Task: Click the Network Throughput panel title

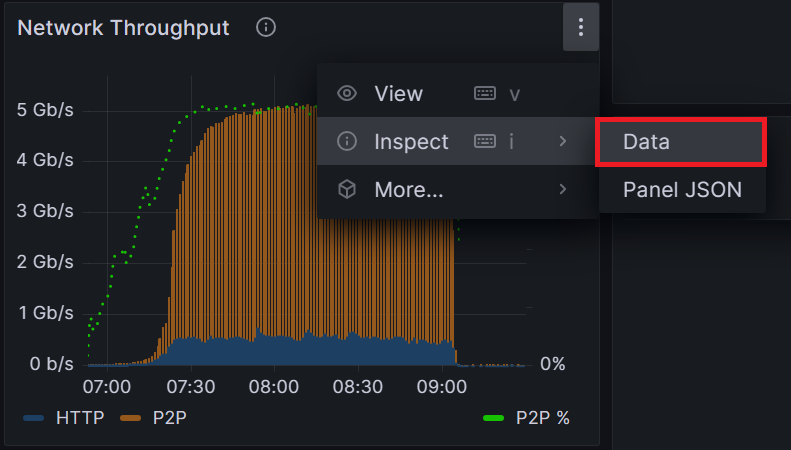Action: point(124,28)
